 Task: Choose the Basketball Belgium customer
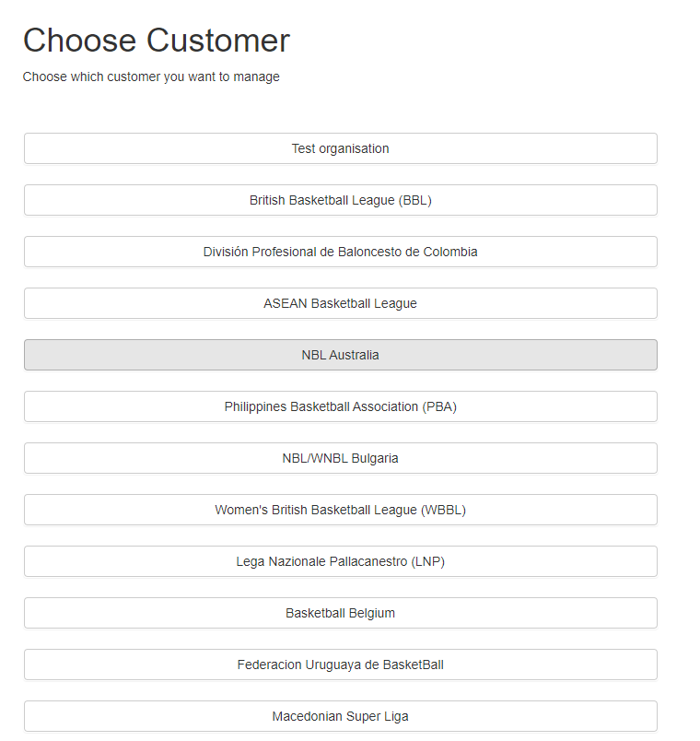pyautogui.click(x=340, y=613)
